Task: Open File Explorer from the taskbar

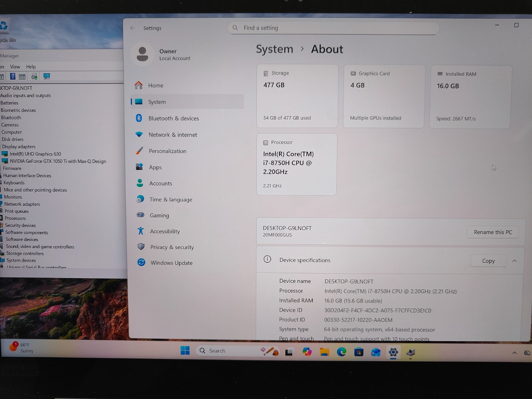Action: point(324,352)
